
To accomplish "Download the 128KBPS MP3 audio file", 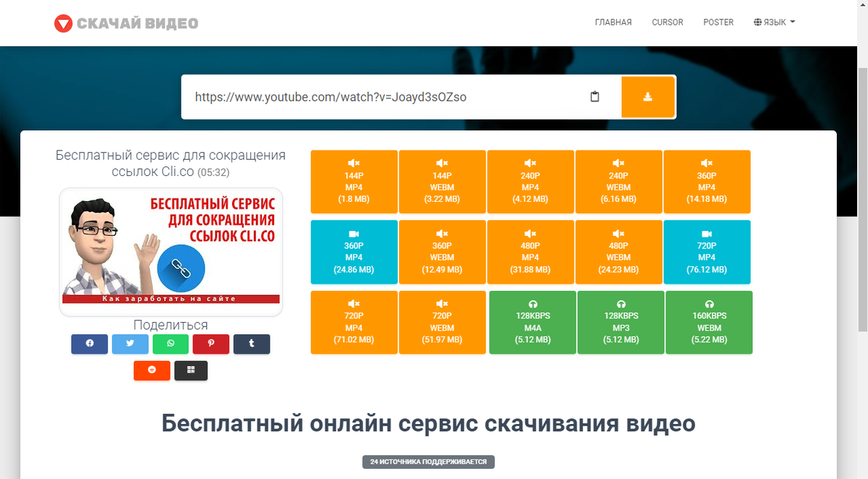I will (x=620, y=322).
